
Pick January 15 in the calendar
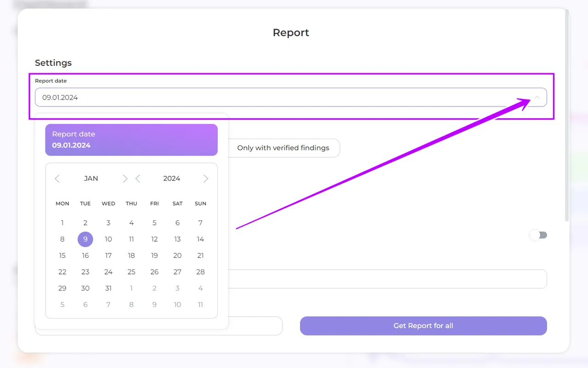point(62,256)
